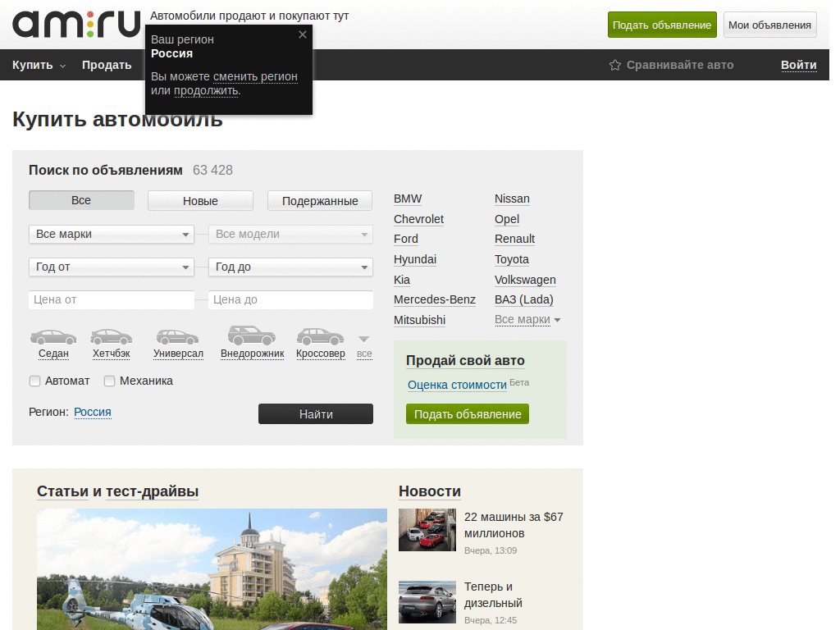Open the silver Porsche news thumbnail

427,601
